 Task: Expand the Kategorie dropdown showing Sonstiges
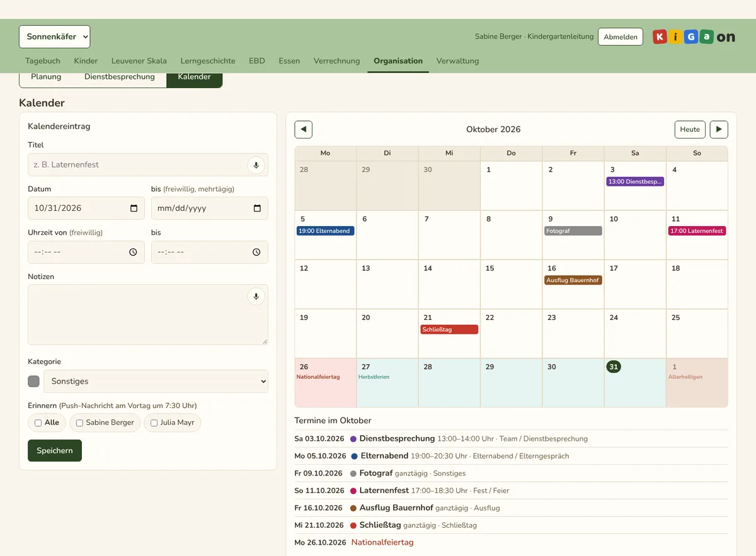pos(156,382)
